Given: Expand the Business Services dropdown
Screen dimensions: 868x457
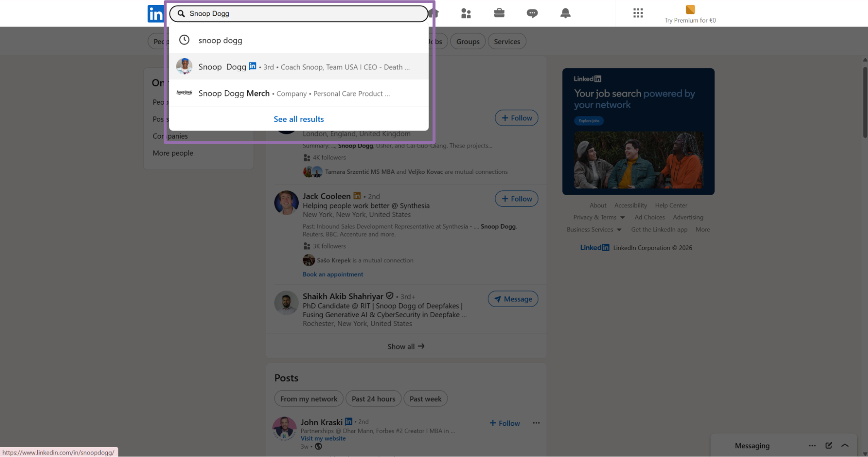Looking at the screenshot, I should pyautogui.click(x=594, y=229).
